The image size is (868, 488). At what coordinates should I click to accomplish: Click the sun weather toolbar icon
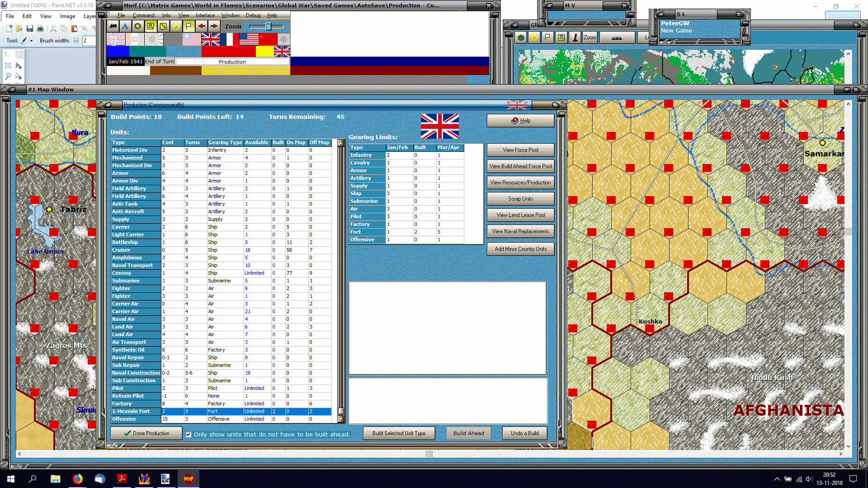click(176, 26)
